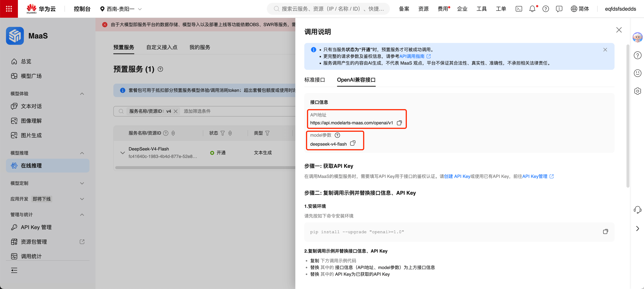Open 资源包管理 external page

48,242
